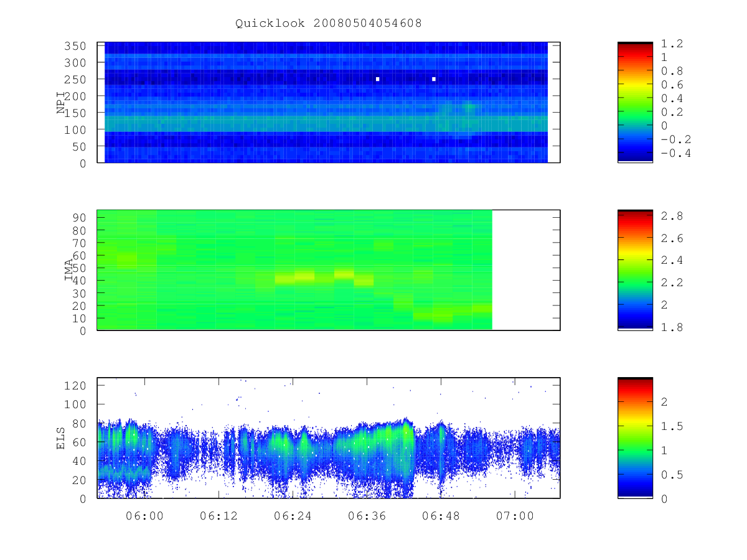Click the 06:12 time axis label
This screenshot has height=560, width=747.
pos(218,516)
